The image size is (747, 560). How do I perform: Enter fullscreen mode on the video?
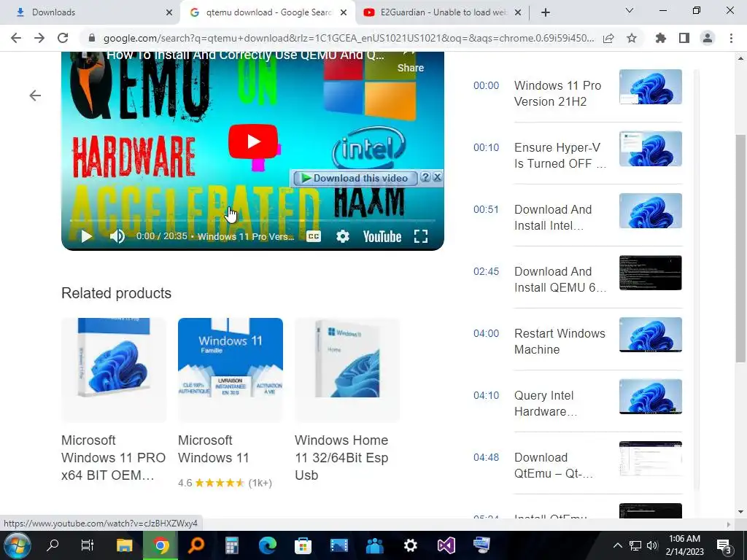pyautogui.click(x=421, y=236)
